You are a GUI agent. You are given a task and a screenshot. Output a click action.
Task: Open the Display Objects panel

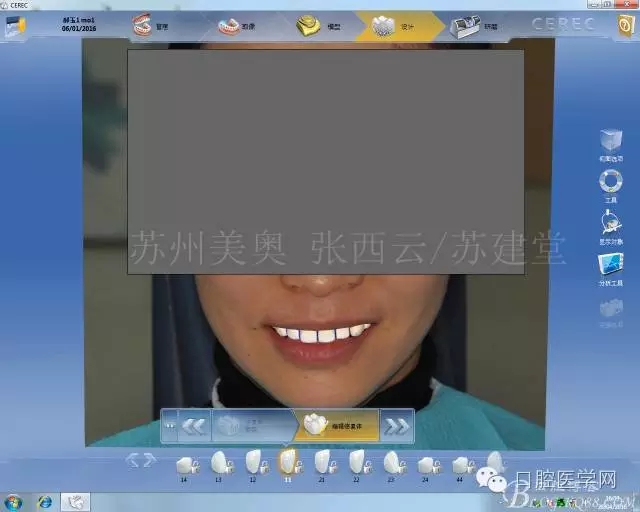click(610, 225)
